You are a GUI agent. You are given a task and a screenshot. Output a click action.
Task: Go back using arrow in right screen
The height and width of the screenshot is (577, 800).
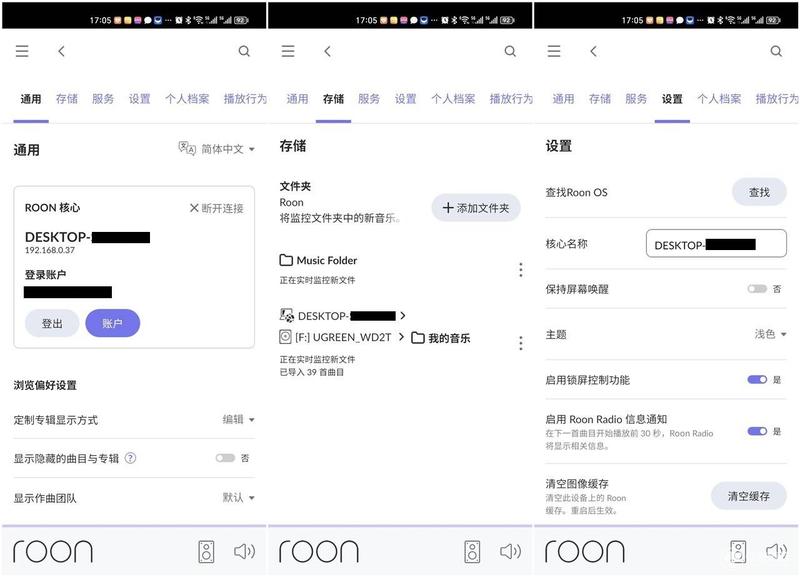(x=593, y=51)
